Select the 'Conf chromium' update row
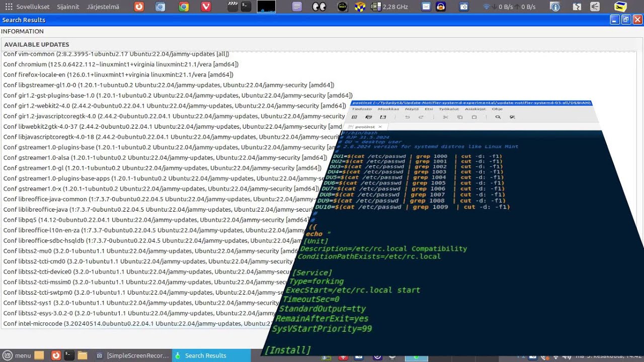Screen dimensions: 644x362 121,64
